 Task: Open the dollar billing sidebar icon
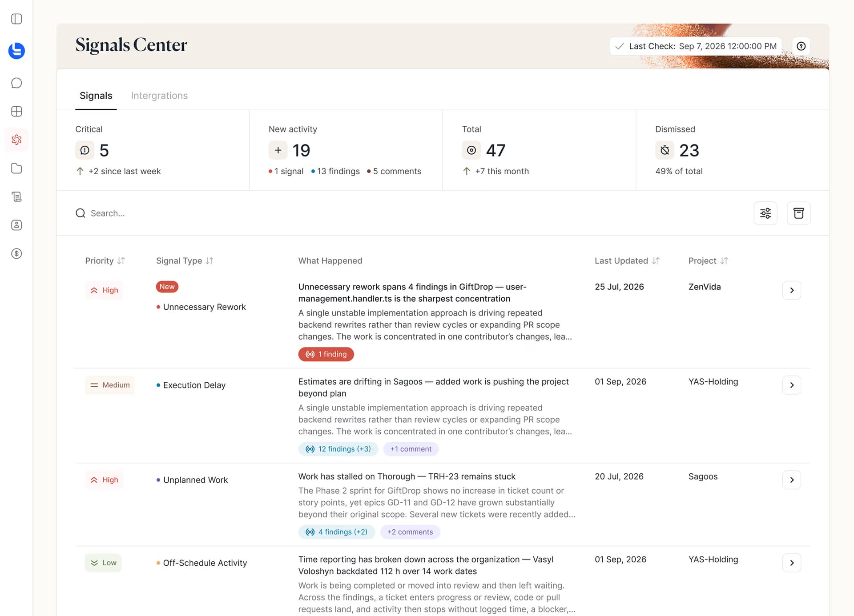[x=16, y=254]
